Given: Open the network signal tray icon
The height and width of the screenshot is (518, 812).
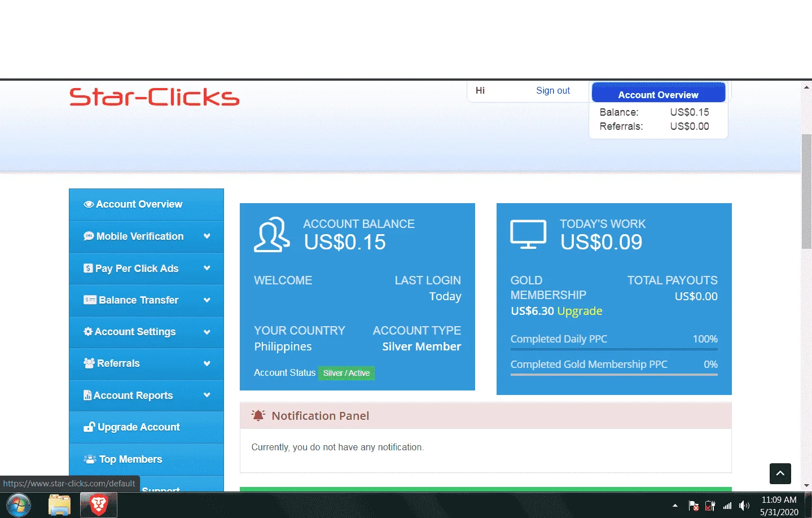Looking at the screenshot, I should (x=727, y=506).
